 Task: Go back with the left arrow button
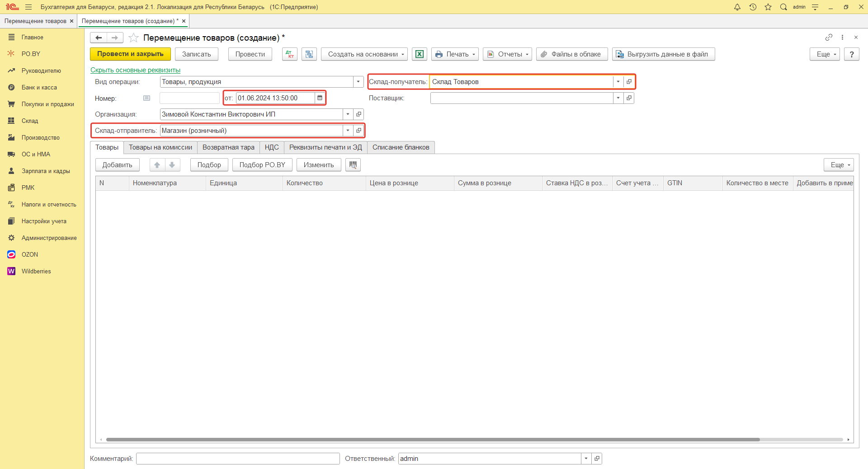pyautogui.click(x=99, y=38)
